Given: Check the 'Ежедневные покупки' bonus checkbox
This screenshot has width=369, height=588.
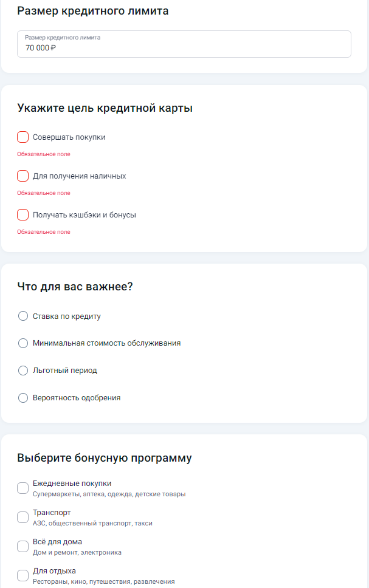Looking at the screenshot, I should (x=23, y=488).
